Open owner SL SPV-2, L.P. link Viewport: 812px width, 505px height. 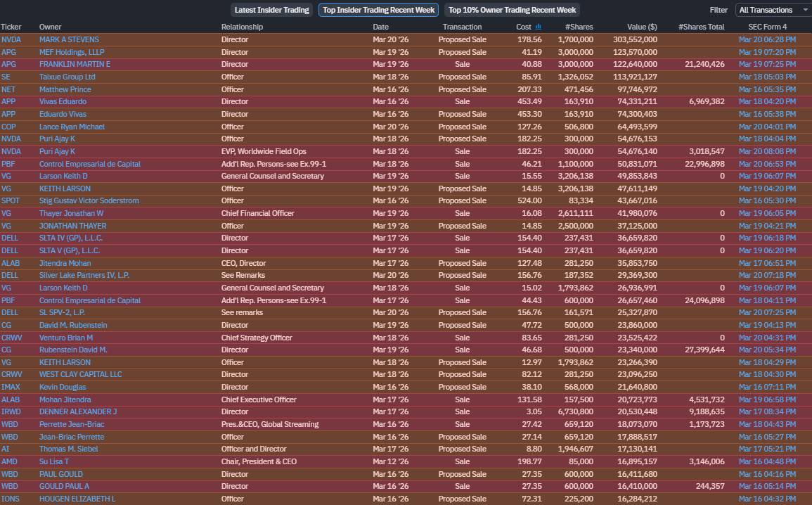click(62, 312)
